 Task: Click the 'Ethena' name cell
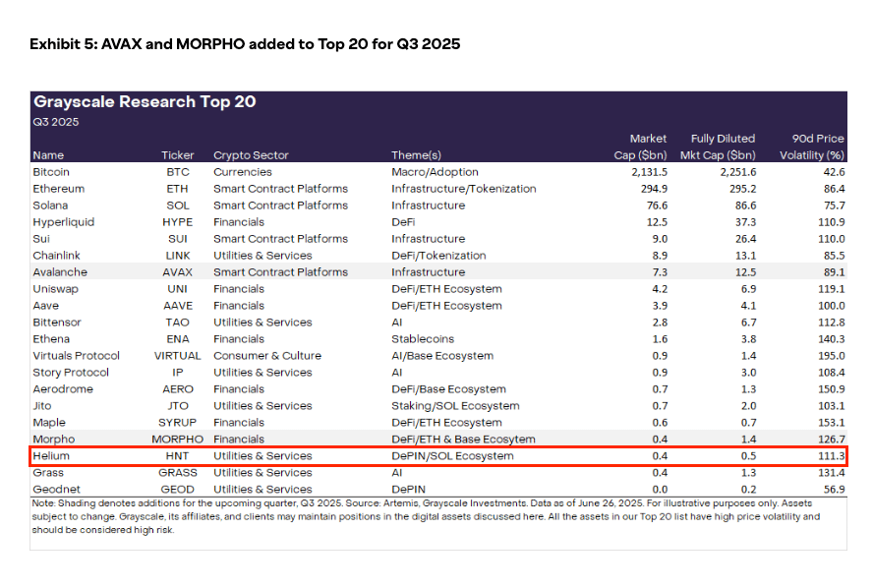coord(51,339)
